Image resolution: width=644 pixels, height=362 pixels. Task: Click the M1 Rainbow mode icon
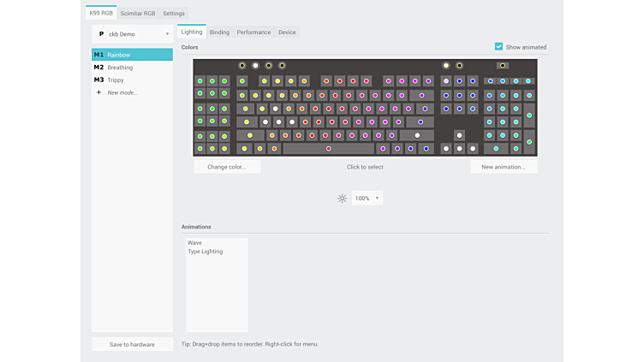click(x=98, y=55)
